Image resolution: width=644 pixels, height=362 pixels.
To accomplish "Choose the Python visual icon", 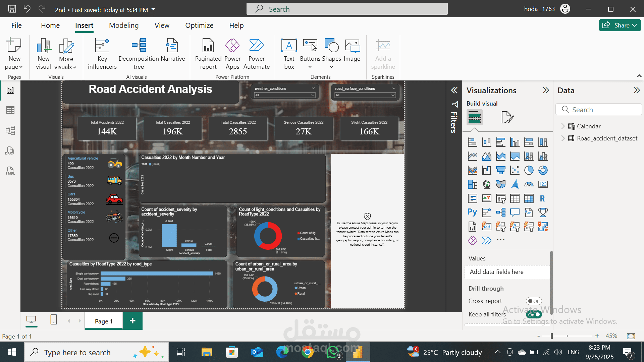I will (x=472, y=212).
